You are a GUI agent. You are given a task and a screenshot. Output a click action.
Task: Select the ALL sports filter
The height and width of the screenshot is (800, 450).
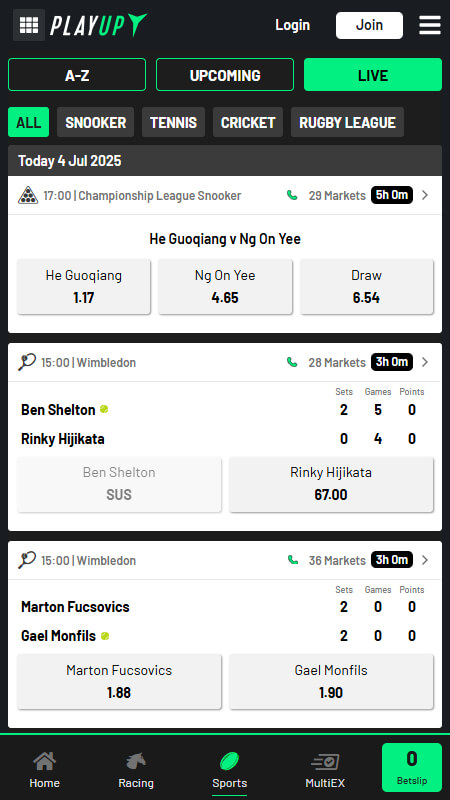point(29,122)
